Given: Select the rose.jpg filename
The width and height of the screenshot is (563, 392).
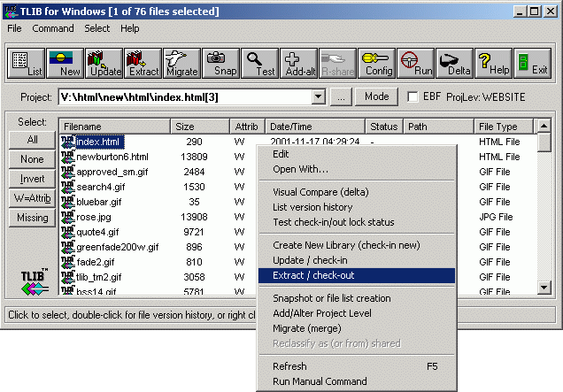Looking at the screenshot, I should coord(94,217).
